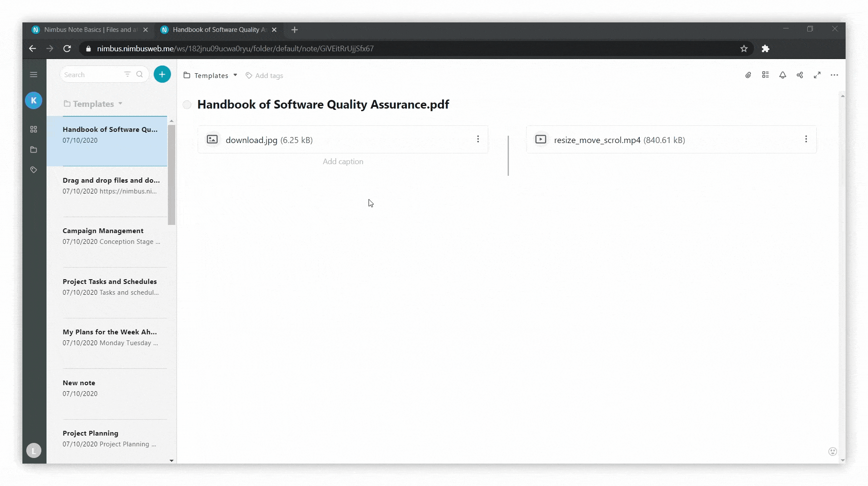Viewport: 868px width, 486px height.
Task: Toggle the search filter icon
Action: [x=127, y=74]
